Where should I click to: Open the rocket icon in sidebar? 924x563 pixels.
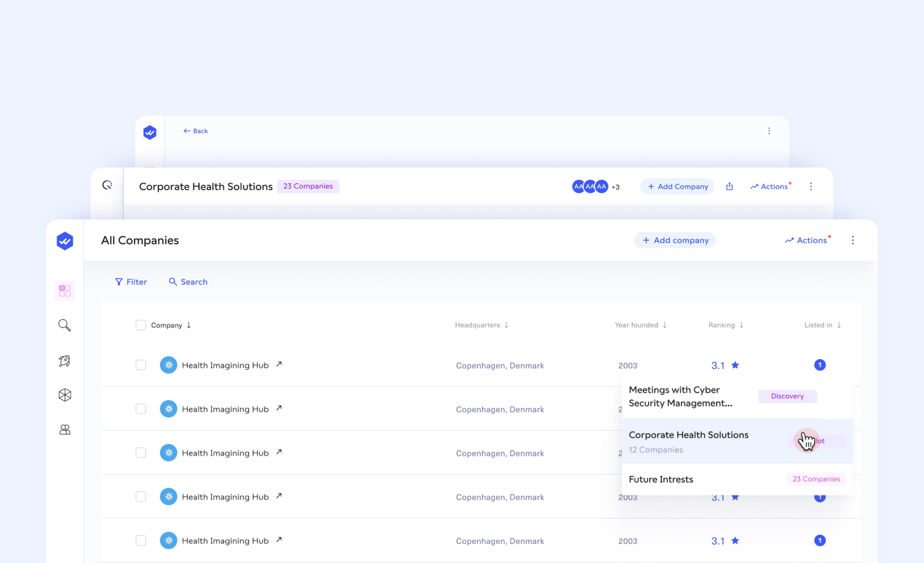64,360
